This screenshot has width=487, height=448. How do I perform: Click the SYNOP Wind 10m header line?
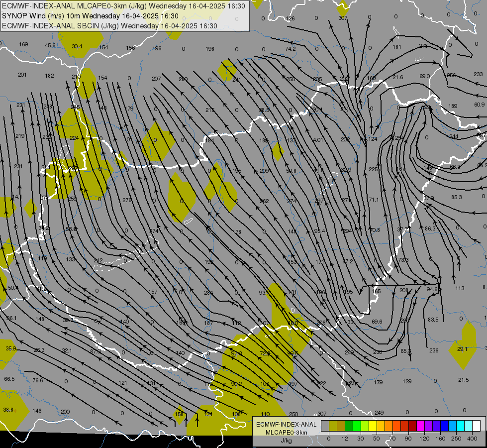point(90,16)
